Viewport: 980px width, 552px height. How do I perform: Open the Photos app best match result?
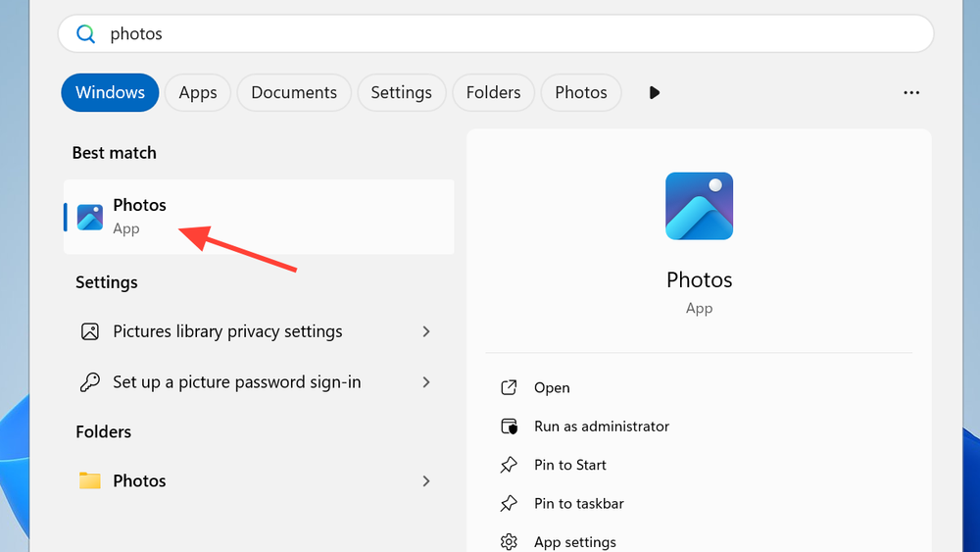258,217
